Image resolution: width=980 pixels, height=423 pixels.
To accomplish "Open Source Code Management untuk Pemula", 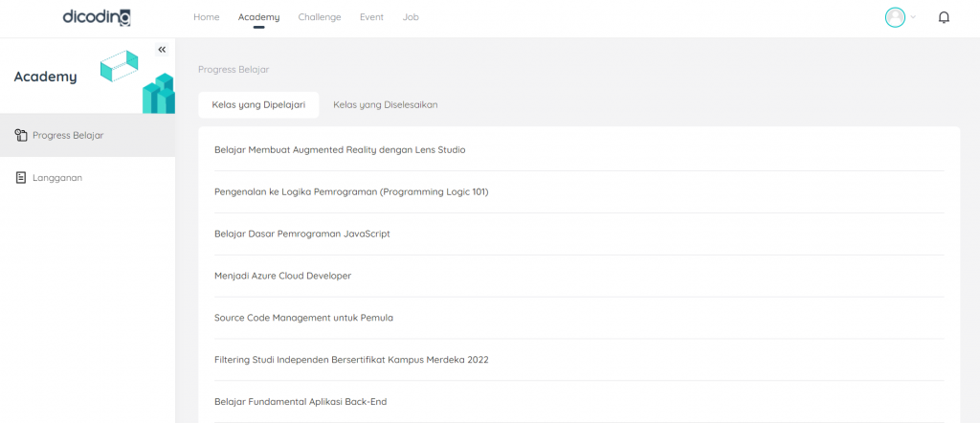I will (x=303, y=318).
